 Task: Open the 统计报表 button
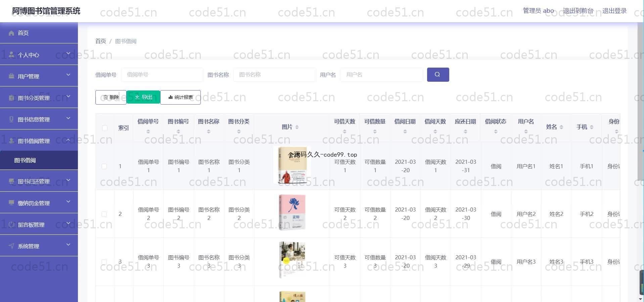pyautogui.click(x=180, y=97)
